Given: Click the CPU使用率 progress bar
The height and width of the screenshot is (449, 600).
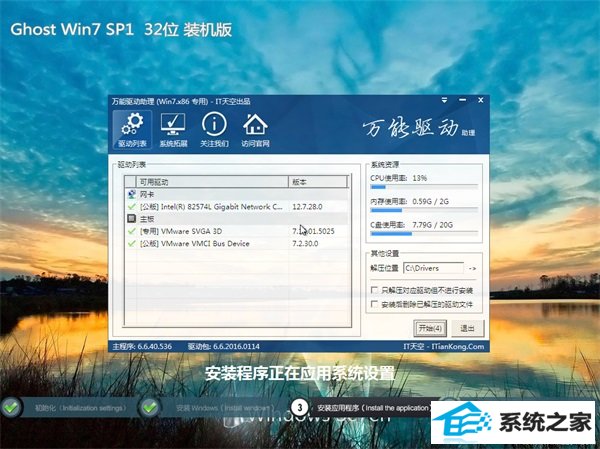Looking at the screenshot, I should click(x=424, y=187).
